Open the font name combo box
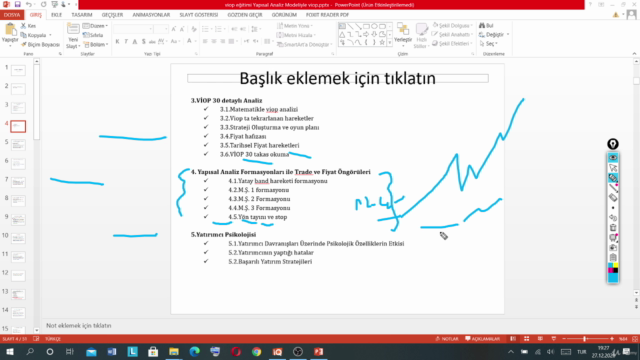 (133, 29)
